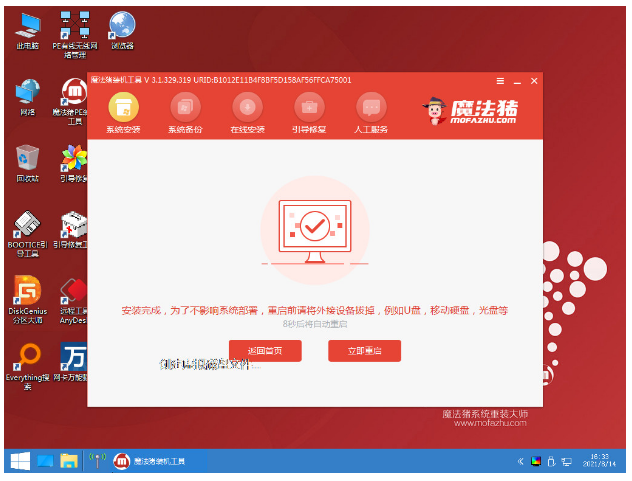This screenshot has height=481, width=632.
Task: Open the 回收站 recycle bin
Action: (27, 164)
